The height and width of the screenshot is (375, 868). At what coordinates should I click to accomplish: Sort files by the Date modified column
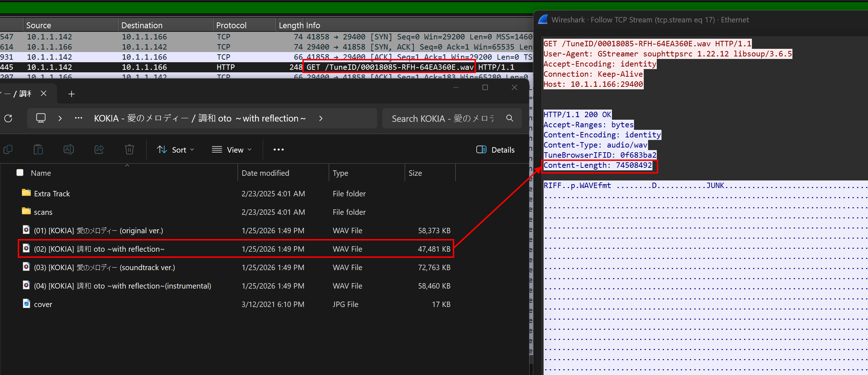(265, 173)
